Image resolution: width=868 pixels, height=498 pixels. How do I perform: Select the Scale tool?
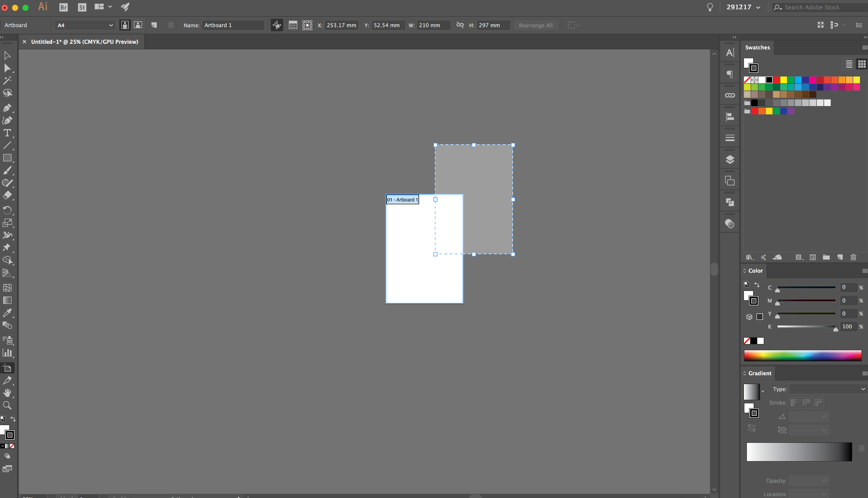click(7, 223)
